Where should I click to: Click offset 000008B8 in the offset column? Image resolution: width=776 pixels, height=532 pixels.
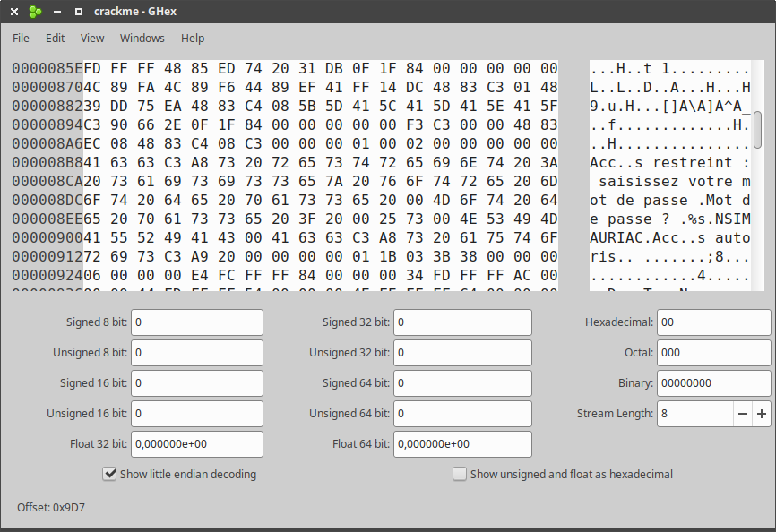pyautogui.click(x=47, y=163)
